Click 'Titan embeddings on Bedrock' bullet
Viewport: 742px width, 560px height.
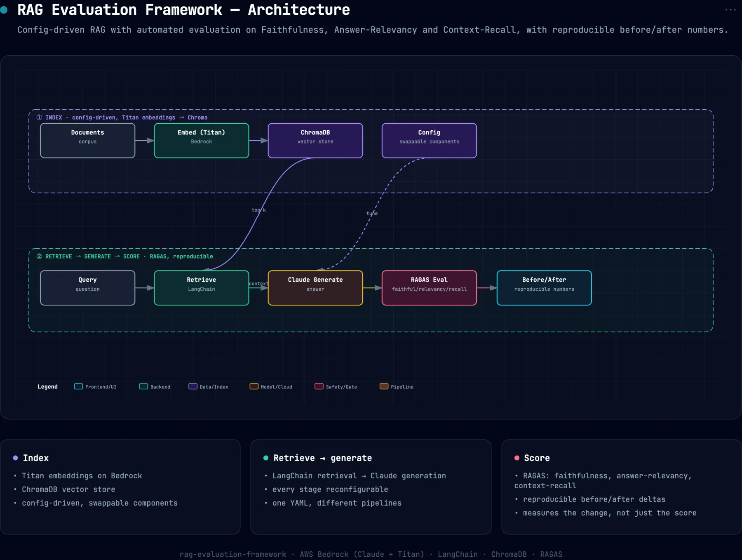click(x=82, y=475)
